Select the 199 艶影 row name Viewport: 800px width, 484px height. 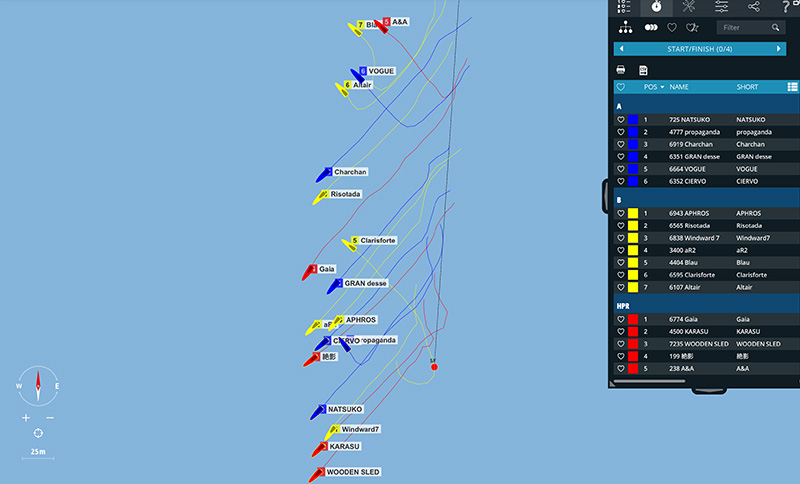pyautogui.click(x=681, y=356)
